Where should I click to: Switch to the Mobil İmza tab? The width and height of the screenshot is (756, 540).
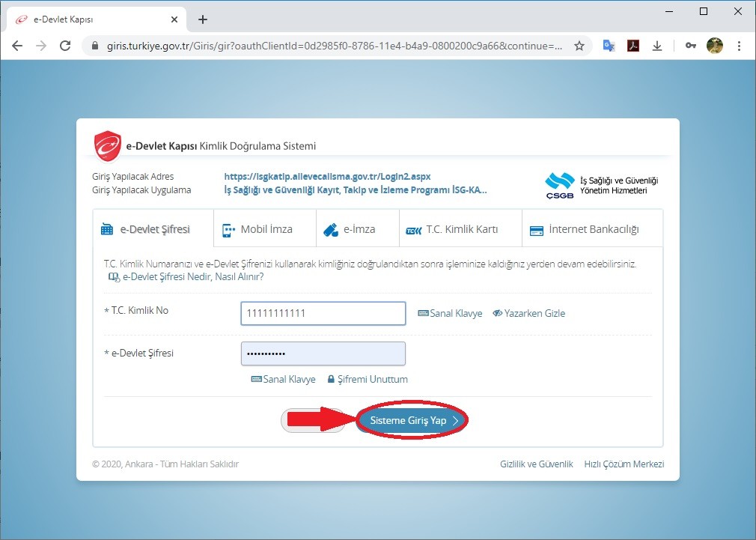[x=265, y=228]
